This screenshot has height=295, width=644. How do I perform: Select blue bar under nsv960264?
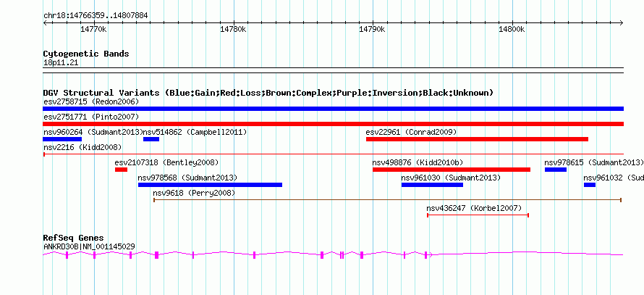point(62,139)
